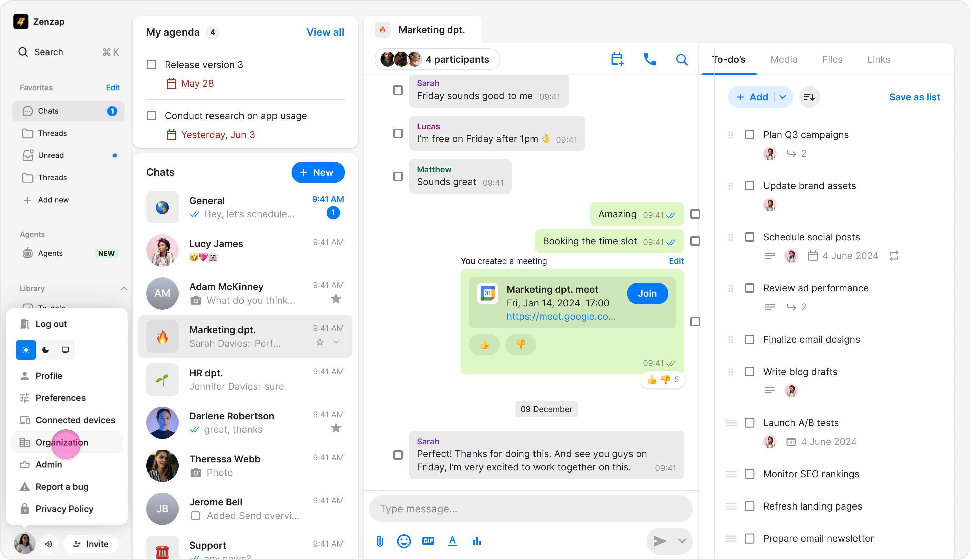Select the Amazing message checkbox
Viewport: 970px width, 560px height.
click(x=695, y=214)
